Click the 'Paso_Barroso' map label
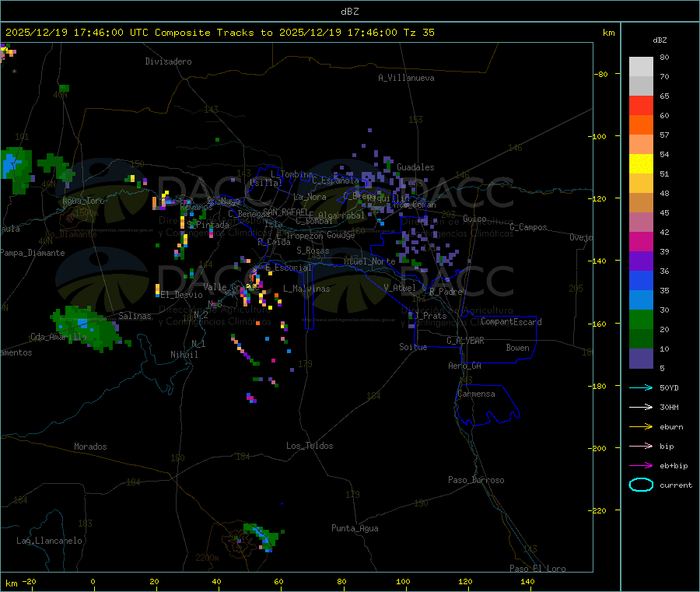The height and width of the screenshot is (592, 700). pos(476,480)
